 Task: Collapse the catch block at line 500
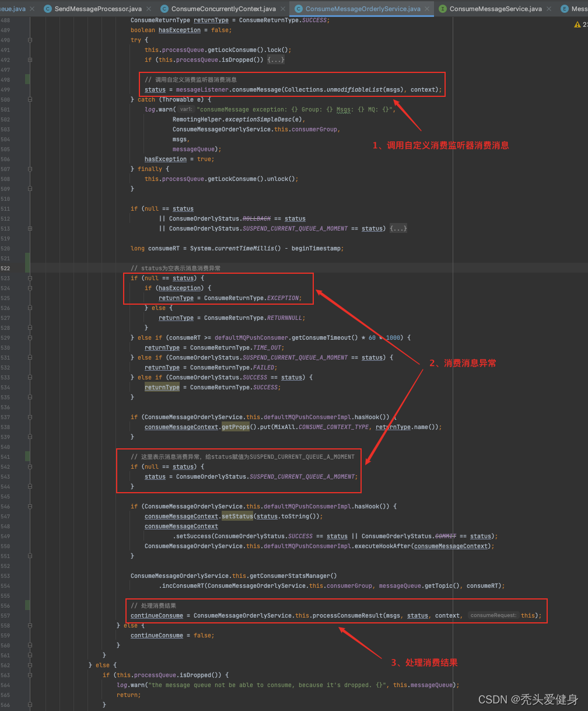(30, 99)
